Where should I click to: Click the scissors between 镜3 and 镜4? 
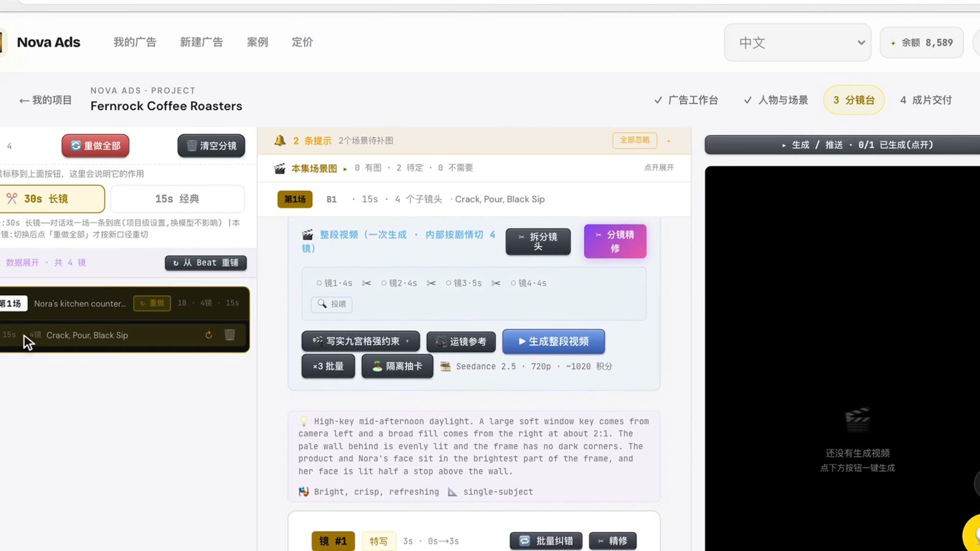click(x=496, y=283)
